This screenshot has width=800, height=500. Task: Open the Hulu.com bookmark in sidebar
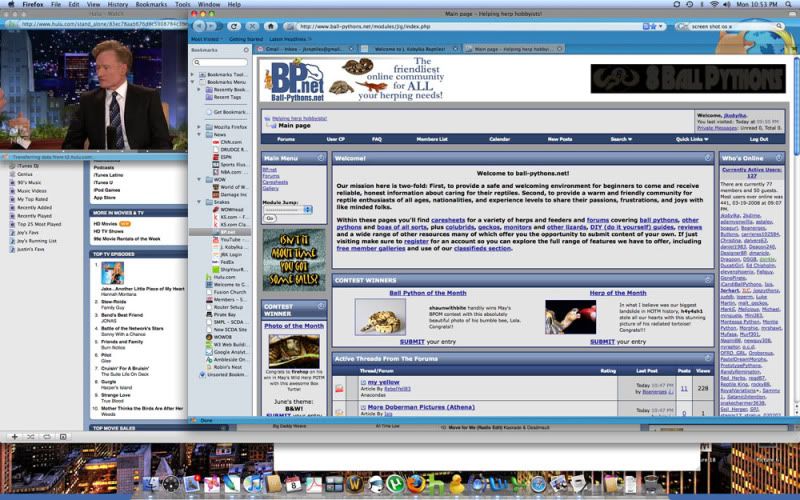220,277
